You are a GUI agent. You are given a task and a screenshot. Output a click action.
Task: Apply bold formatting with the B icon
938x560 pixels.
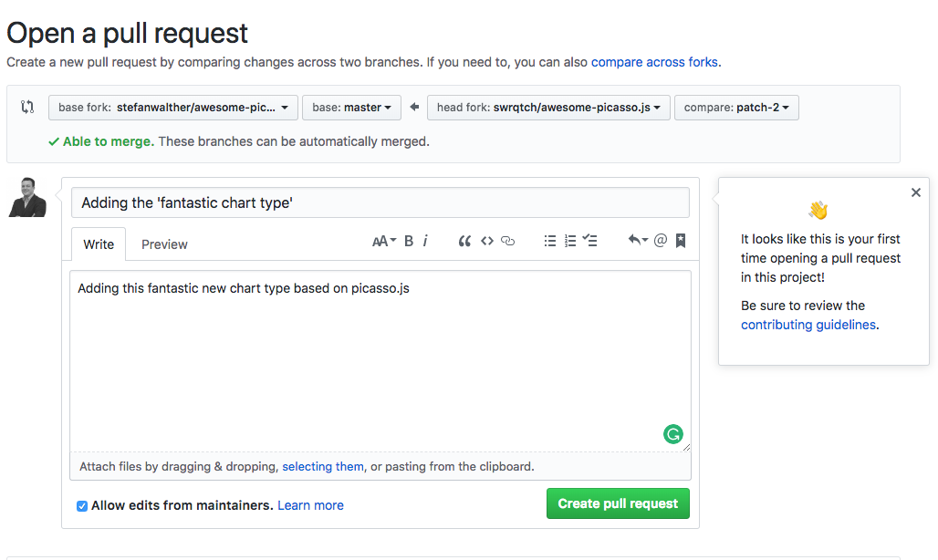click(409, 241)
